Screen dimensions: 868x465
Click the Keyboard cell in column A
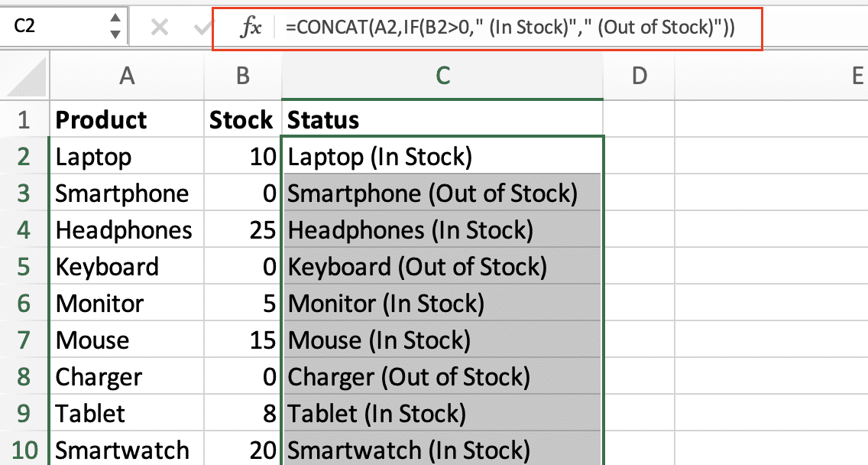(127, 267)
